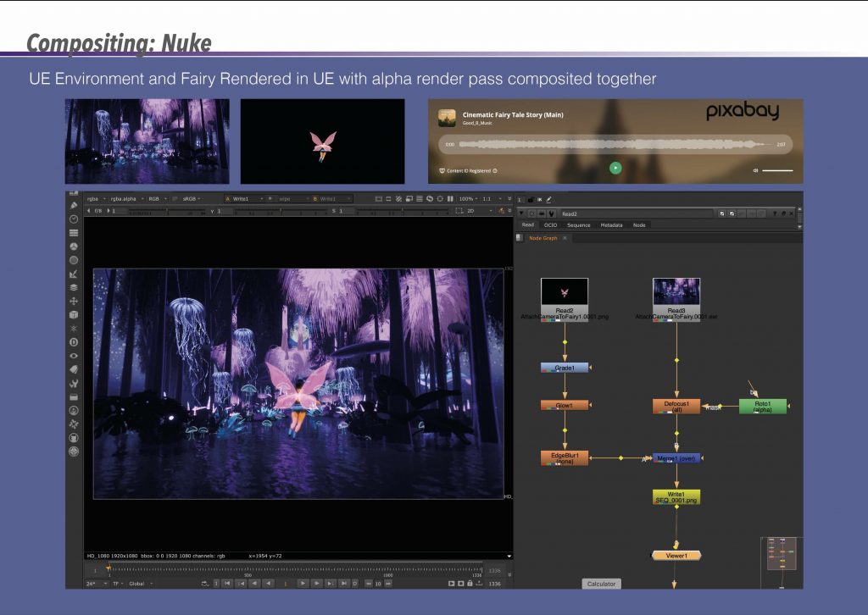Viewport: 868px width, 615px height.
Task: Open the Metadata tab in properties
Action: click(611, 225)
